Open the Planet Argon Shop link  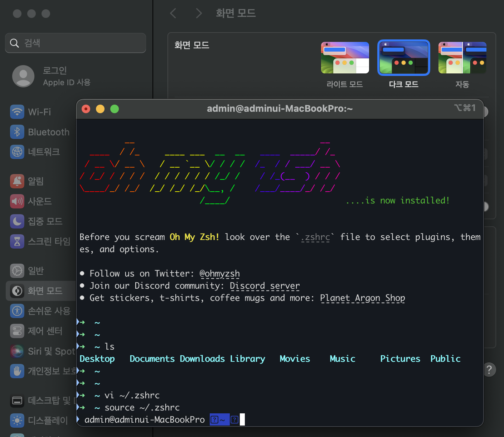tap(363, 298)
